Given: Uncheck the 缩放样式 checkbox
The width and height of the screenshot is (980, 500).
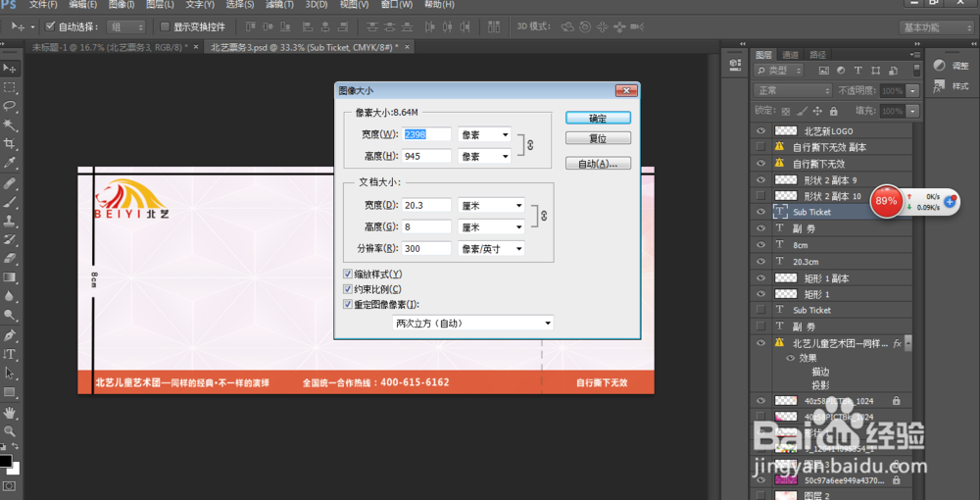Looking at the screenshot, I should [348, 274].
